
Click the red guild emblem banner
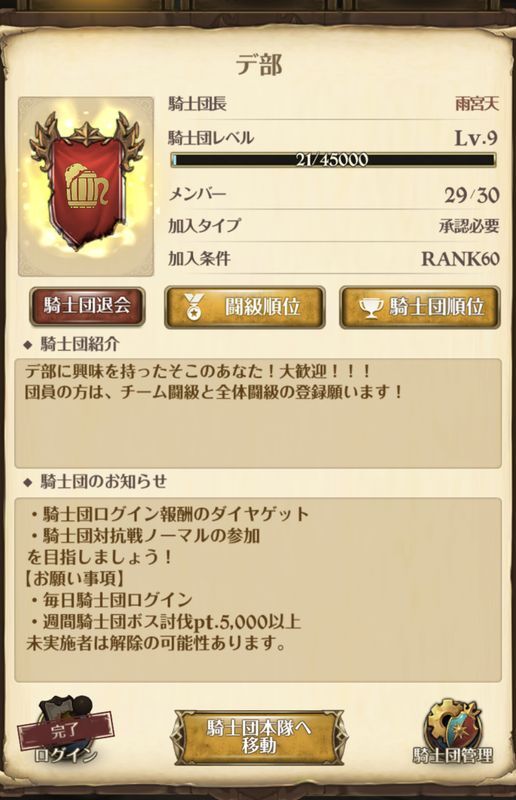click(x=86, y=186)
